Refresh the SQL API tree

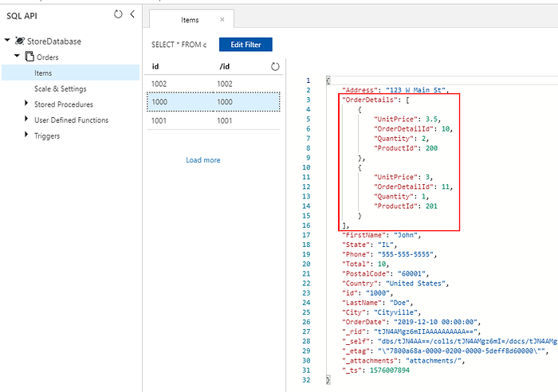(x=118, y=14)
